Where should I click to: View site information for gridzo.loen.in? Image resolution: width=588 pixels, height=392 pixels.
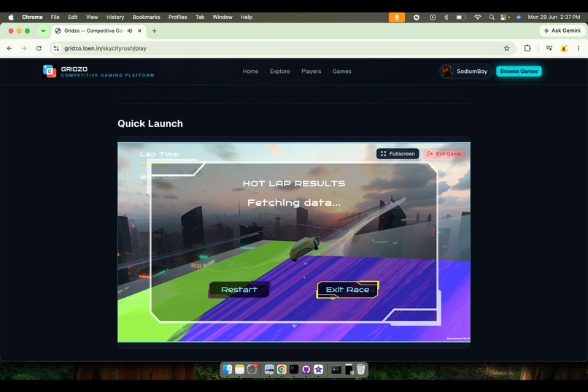click(x=56, y=48)
